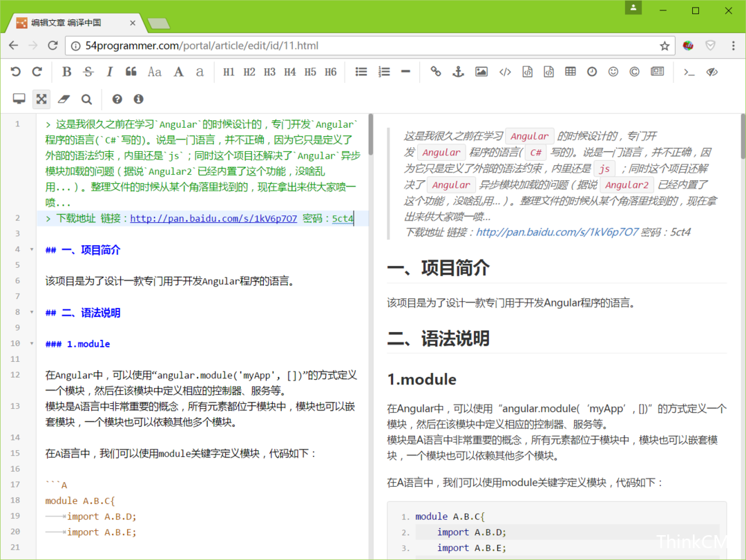Open the emoji picker
The image size is (746, 560).
click(613, 72)
